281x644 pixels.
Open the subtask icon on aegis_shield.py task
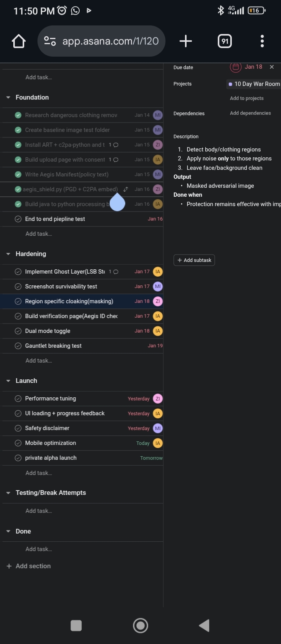pyautogui.click(x=126, y=189)
